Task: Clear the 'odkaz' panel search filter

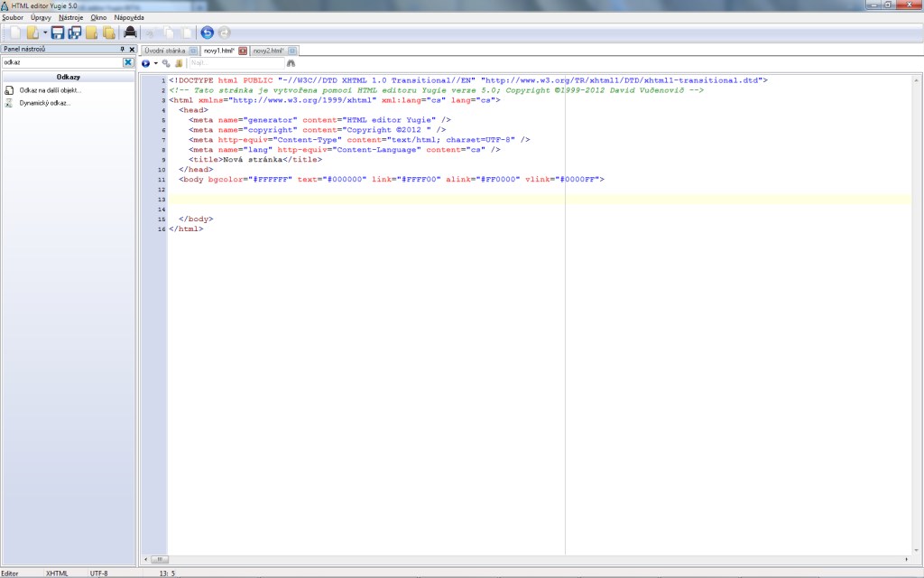Action: pos(128,62)
